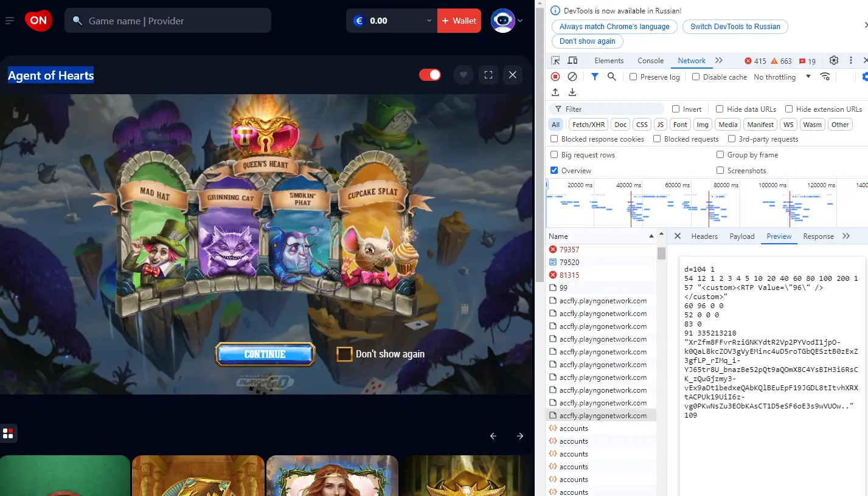Dismiss with Don't show again button
This screenshot has height=496, width=868.
(587, 41)
